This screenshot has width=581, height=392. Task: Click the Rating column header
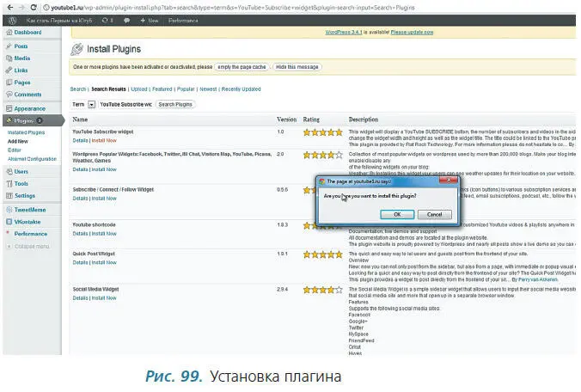pyautogui.click(x=311, y=119)
